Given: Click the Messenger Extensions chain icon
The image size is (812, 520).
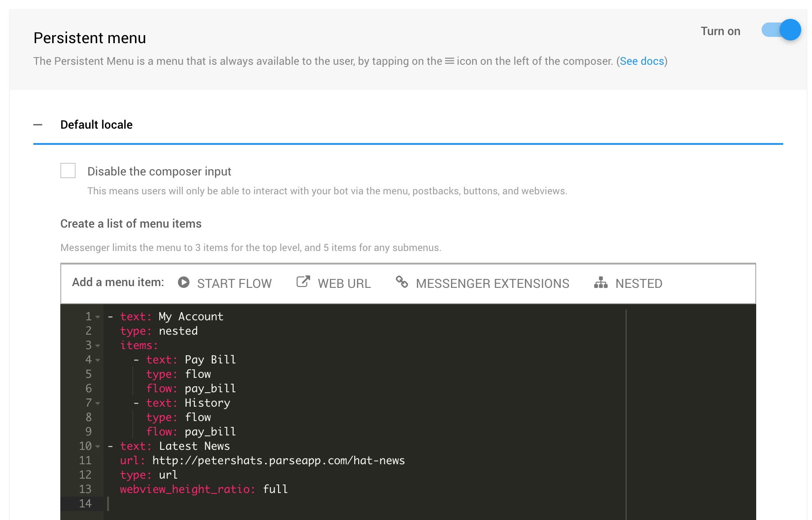Looking at the screenshot, I should pos(402,282).
